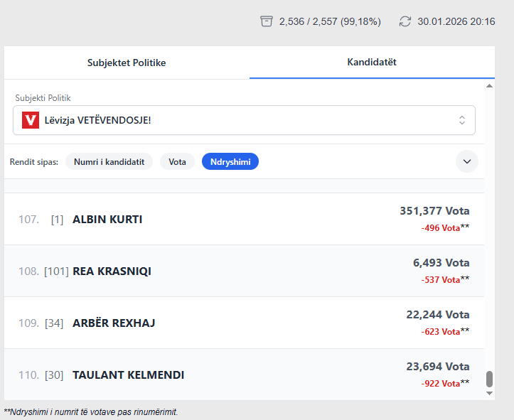
Task: Open the TAULANT KELMENDI row
Action: pyautogui.click(x=128, y=375)
